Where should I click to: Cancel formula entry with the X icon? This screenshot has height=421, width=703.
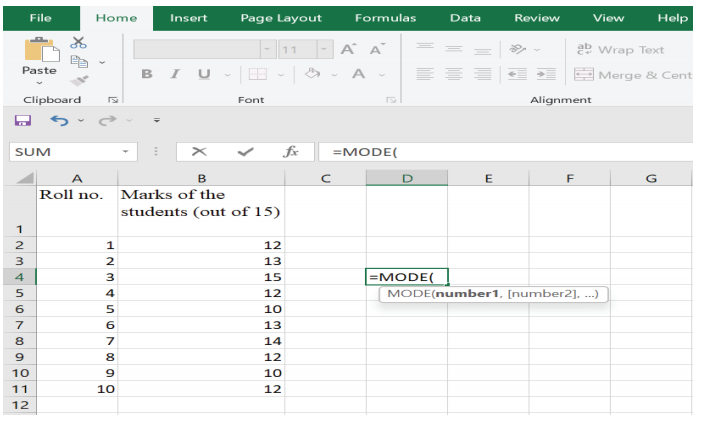pyautogui.click(x=199, y=152)
